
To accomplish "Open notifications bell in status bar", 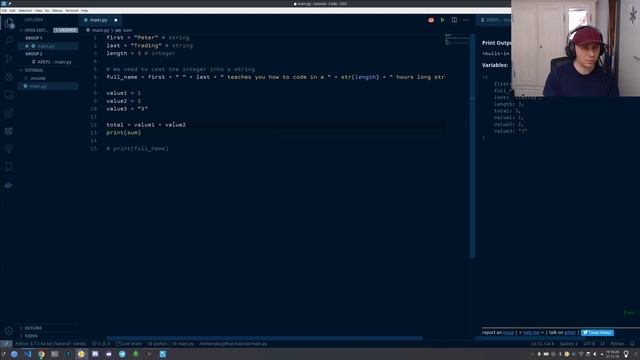I will [632, 344].
